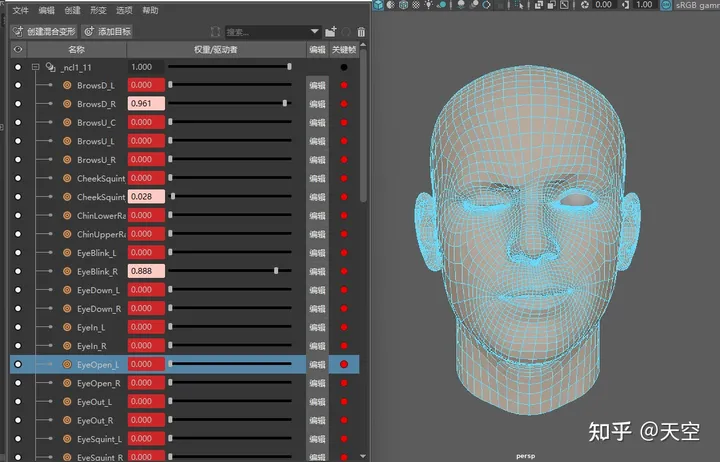Click the black keyframe dot for _ncl1_11
720x462 pixels.
[x=344, y=67]
